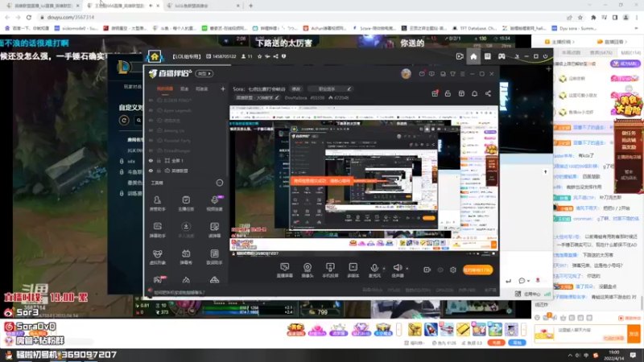
Task: Click the browser address bar douyu.com/3567314
Action: 71,17
